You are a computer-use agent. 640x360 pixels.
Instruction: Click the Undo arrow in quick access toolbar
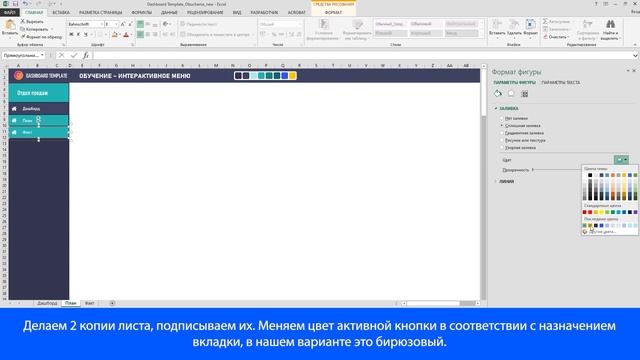tap(25, 4)
